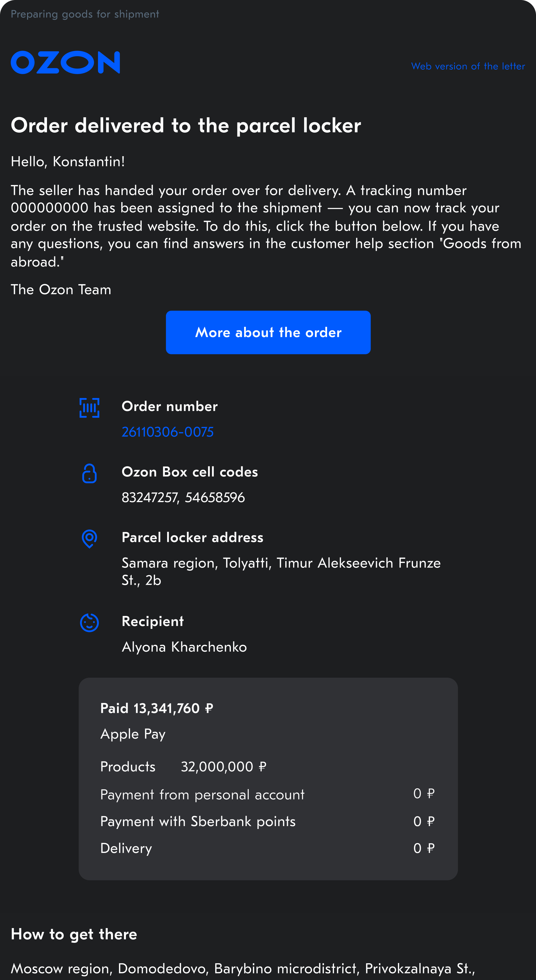This screenshot has width=536, height=980.
Task: Click the More about the order button
Action: (268, 333)
